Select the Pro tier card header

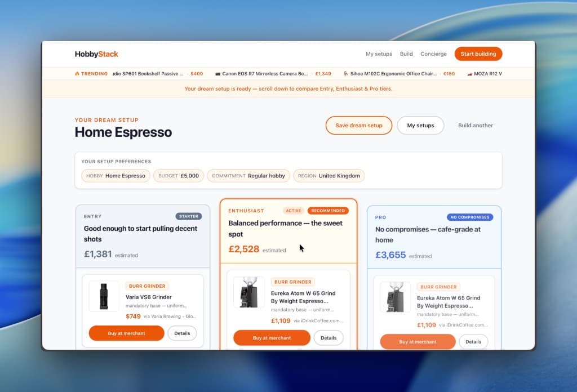click(x=434, y=237)
